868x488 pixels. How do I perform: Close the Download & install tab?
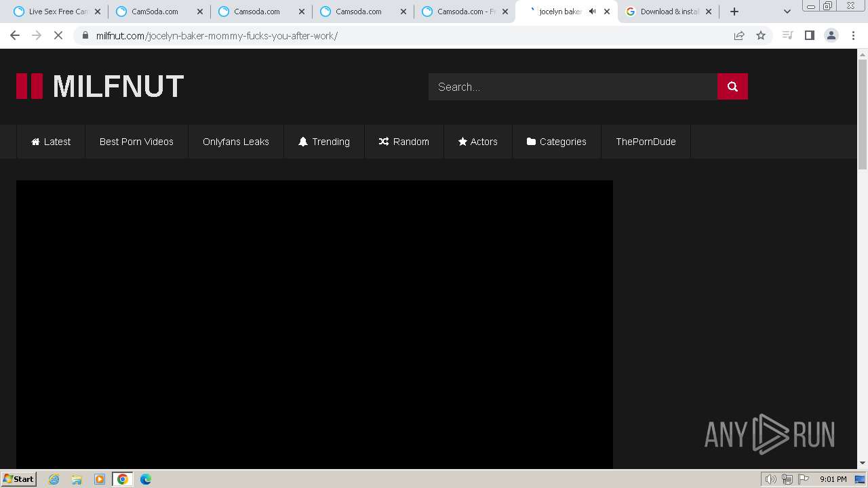pos(709,12)
